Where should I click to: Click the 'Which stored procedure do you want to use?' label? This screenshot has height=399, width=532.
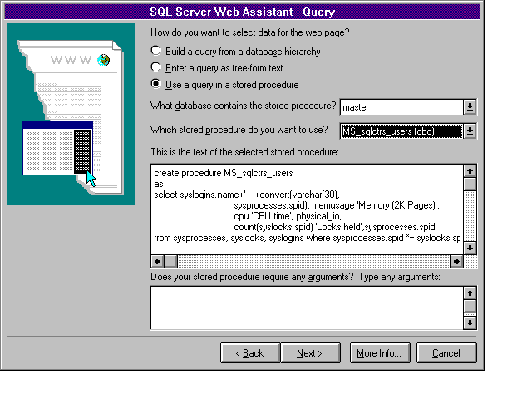point(239,130)
